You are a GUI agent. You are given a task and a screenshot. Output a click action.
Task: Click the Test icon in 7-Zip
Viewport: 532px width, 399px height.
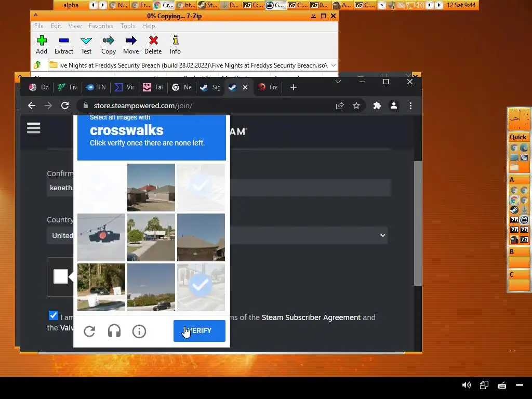86,41
